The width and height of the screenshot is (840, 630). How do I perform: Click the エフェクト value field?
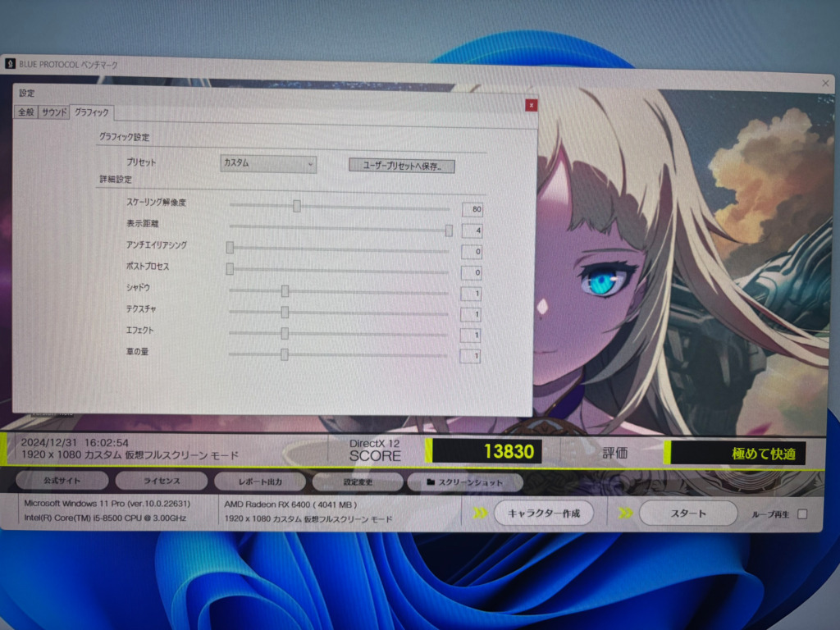tap(470, 335)
